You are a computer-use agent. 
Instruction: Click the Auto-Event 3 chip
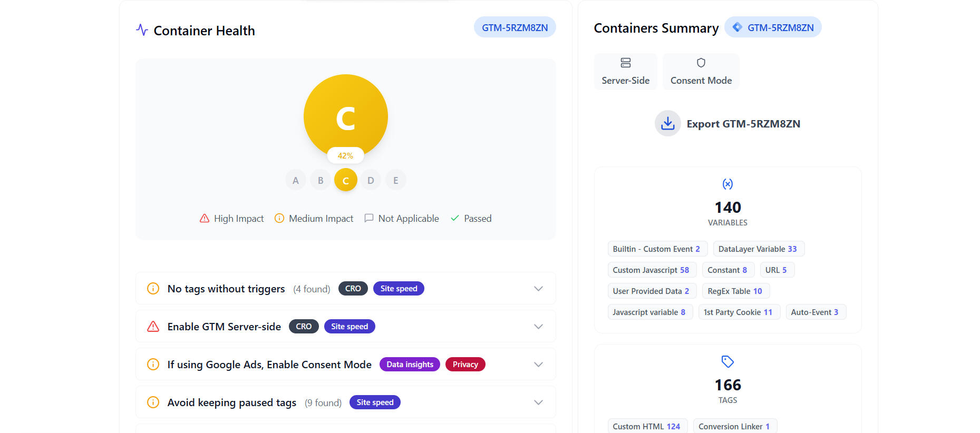pos(815,312)
